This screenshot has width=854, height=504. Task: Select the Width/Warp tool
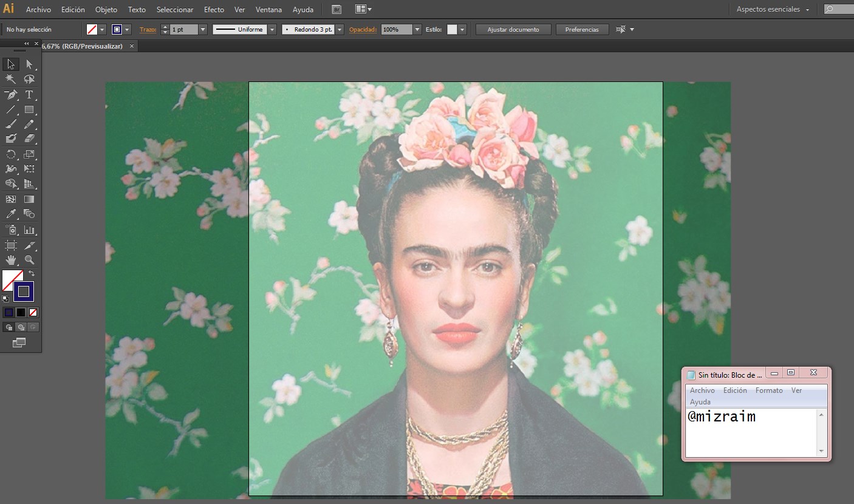click(10, 169)
